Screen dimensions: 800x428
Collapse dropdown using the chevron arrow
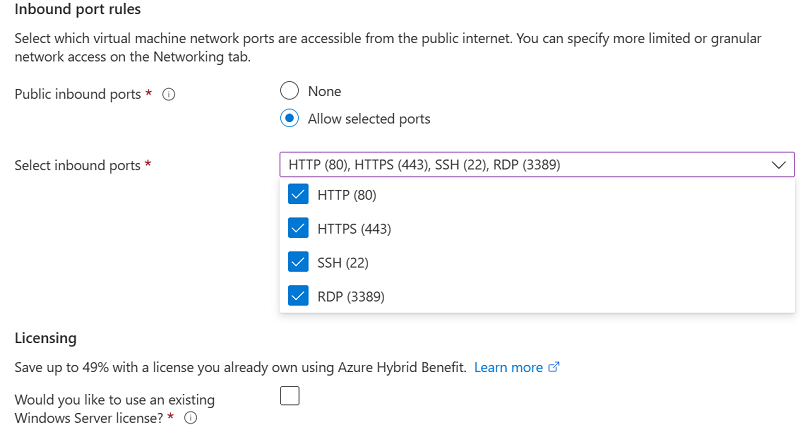tap(779, 165)
